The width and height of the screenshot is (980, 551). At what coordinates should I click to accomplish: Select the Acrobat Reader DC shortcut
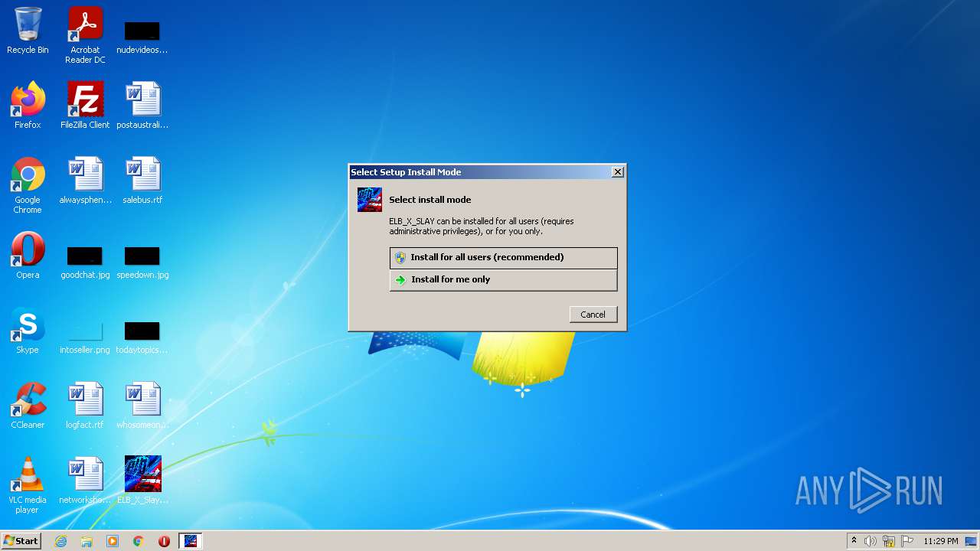coord(85,35)
